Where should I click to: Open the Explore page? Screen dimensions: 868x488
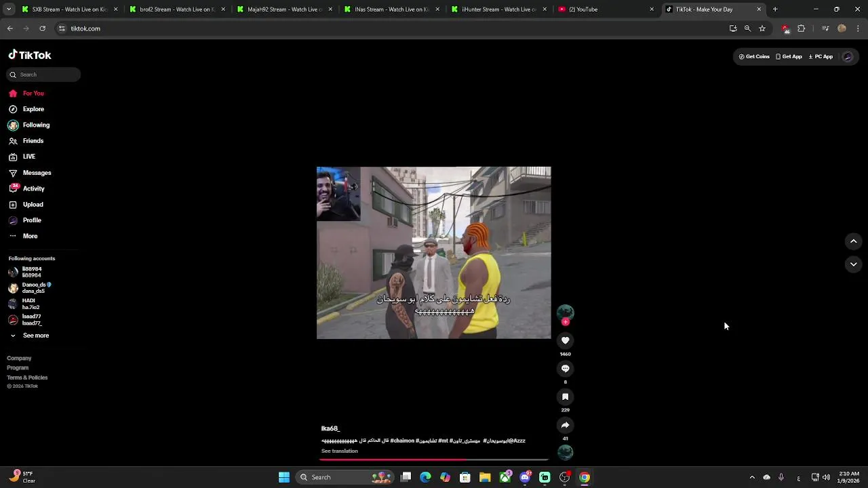click(26, 109)
